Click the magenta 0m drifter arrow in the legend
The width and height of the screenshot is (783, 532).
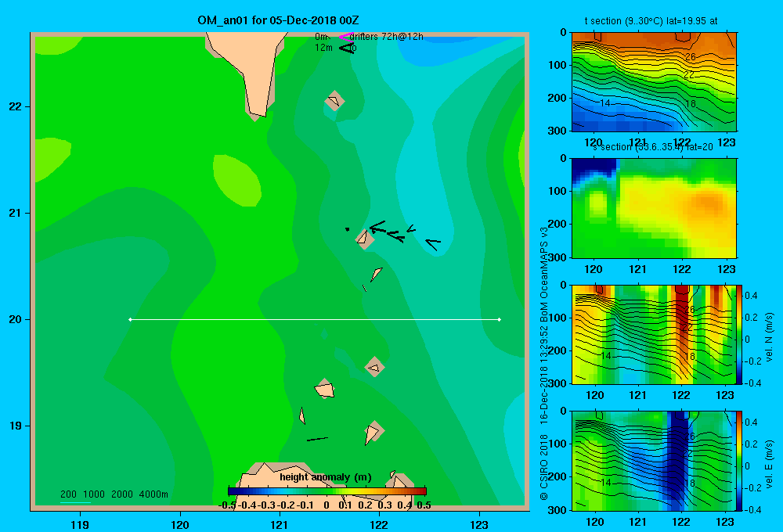click(x=345, y=37)
